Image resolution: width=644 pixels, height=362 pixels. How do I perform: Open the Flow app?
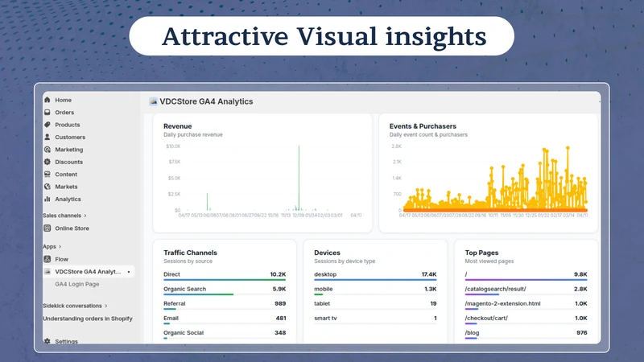tap(62, 259)
